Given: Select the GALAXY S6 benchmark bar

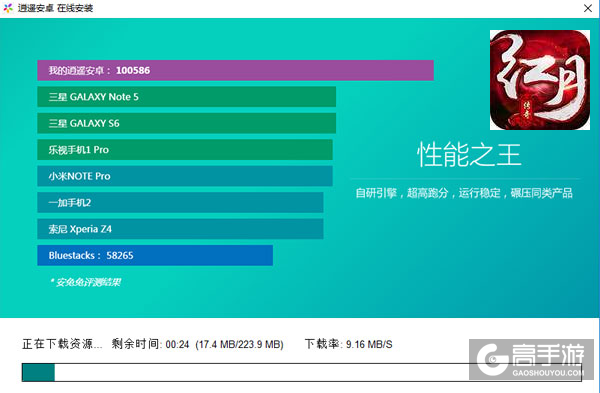Looking at the screenshot, I should click(186, 123).
